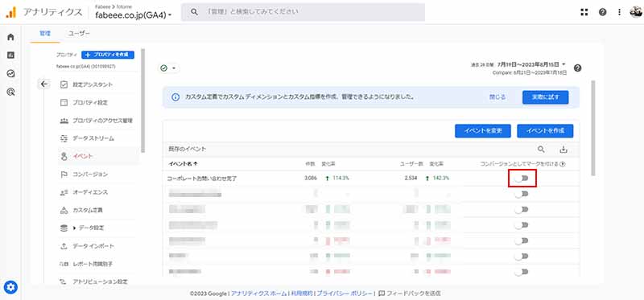
Task: Open the Explore icon in left rail
Action: (11, 73)
